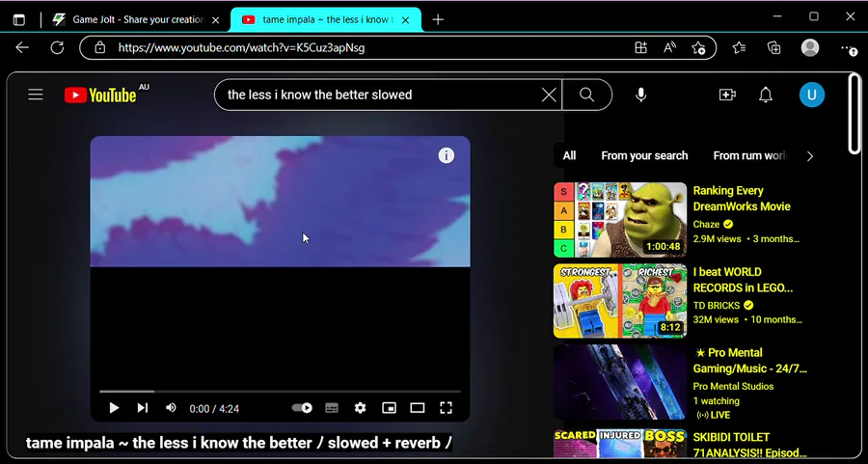Visit the TD BRICKS channel
Viewport: 868px width, 464px height.
click(717, 305)
